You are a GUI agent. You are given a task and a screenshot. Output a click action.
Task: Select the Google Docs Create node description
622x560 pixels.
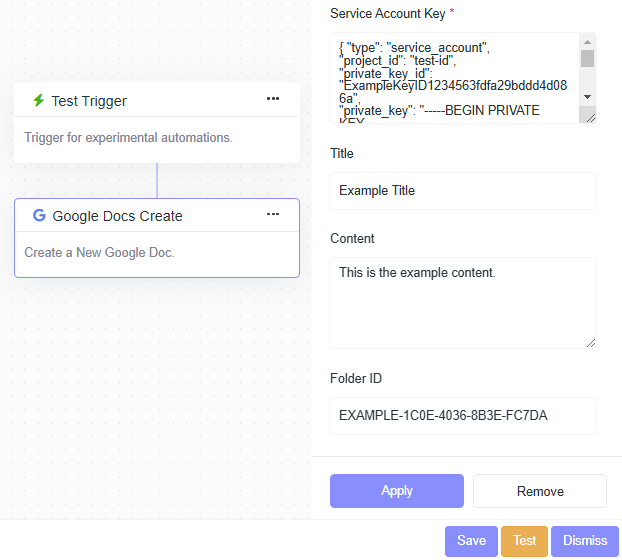[x=100, y=253]
